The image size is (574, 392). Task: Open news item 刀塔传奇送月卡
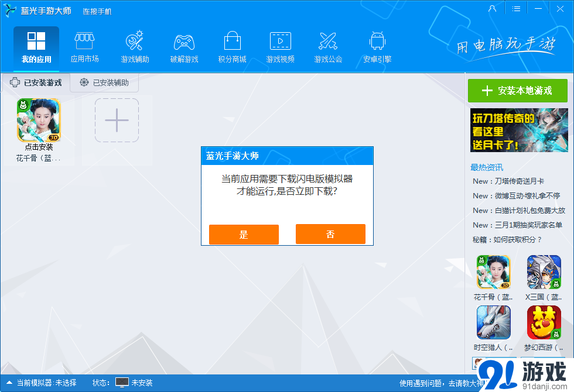coord(508,181)
